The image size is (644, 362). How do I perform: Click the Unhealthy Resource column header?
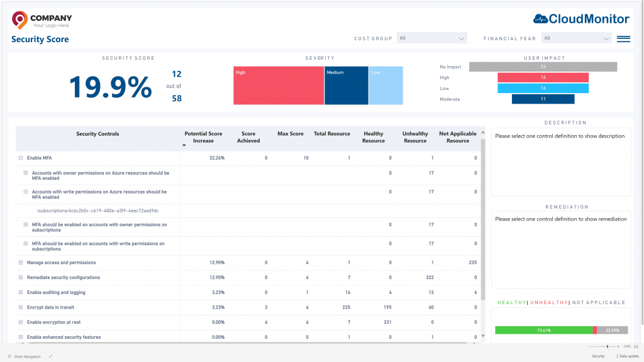[x=414, y=137]
